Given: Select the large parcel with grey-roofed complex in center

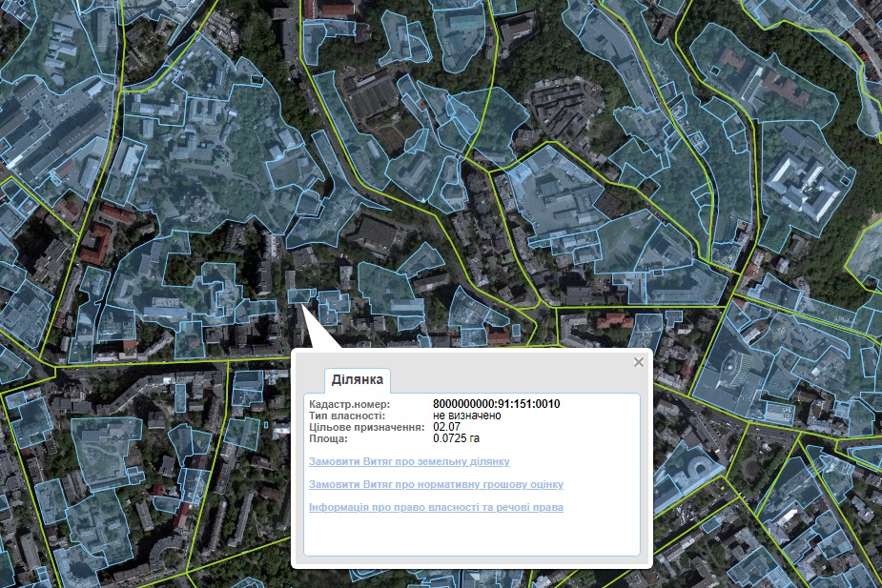Looking at the screenshot, I should [x=558, y=195].
